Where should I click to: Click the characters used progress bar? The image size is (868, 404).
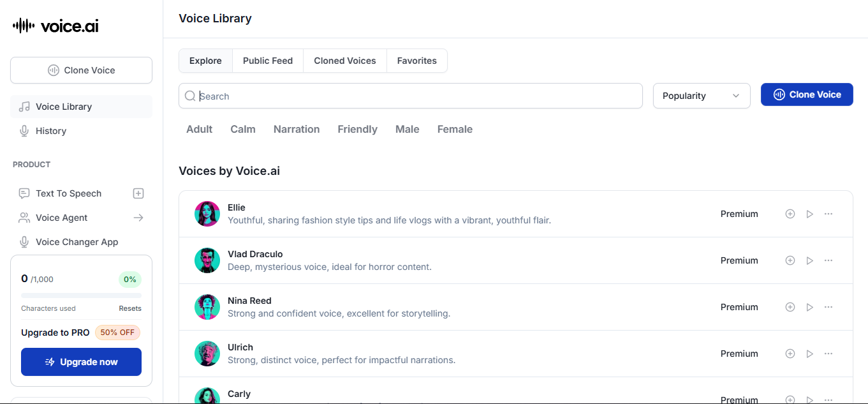pos(81,296)
